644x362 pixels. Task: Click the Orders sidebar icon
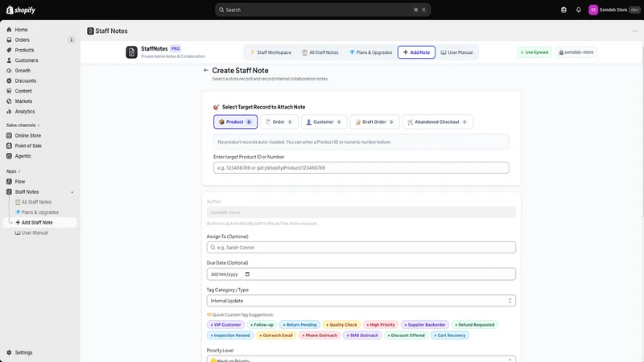click(9, 39)
